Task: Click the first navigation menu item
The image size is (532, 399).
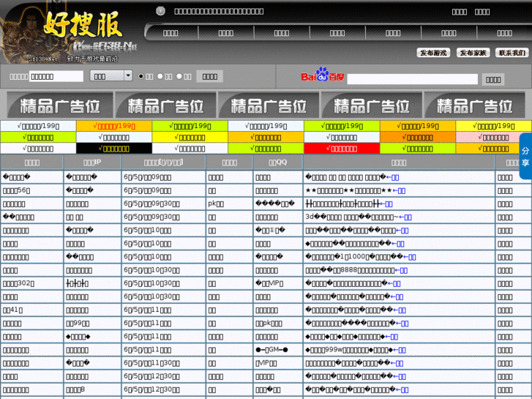Action: tap(171, 33)
